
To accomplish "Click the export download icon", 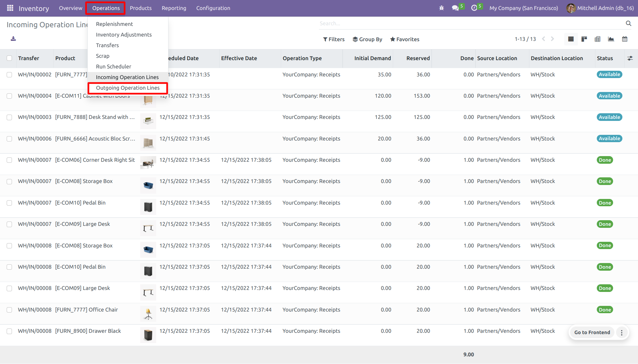I will 13,39.
